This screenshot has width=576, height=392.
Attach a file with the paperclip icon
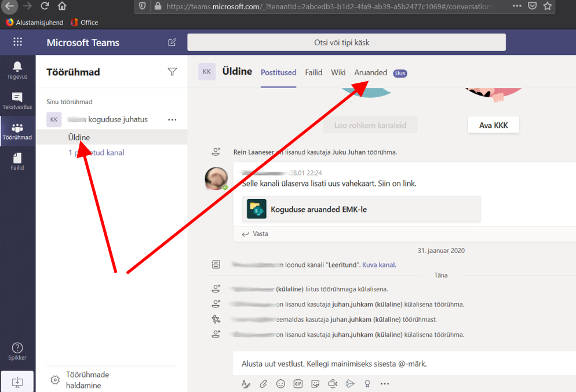coord(263,383)
